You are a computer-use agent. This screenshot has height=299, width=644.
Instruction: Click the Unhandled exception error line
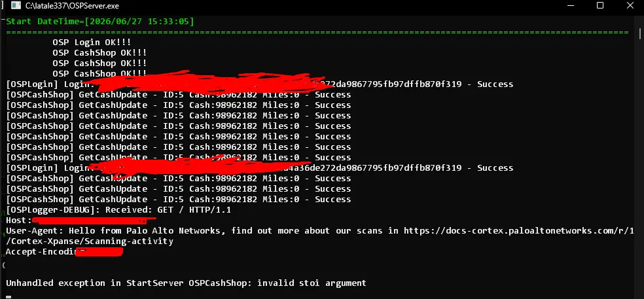click(186, 283)
